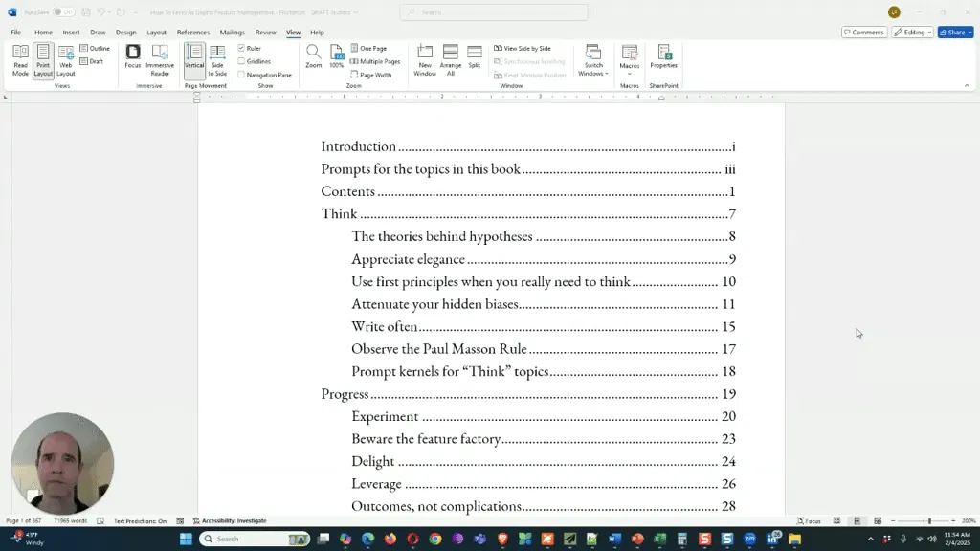The image size is (980, 551).
Task: Expand Switch Windows dropdown
Action: (x=593, y=60)
